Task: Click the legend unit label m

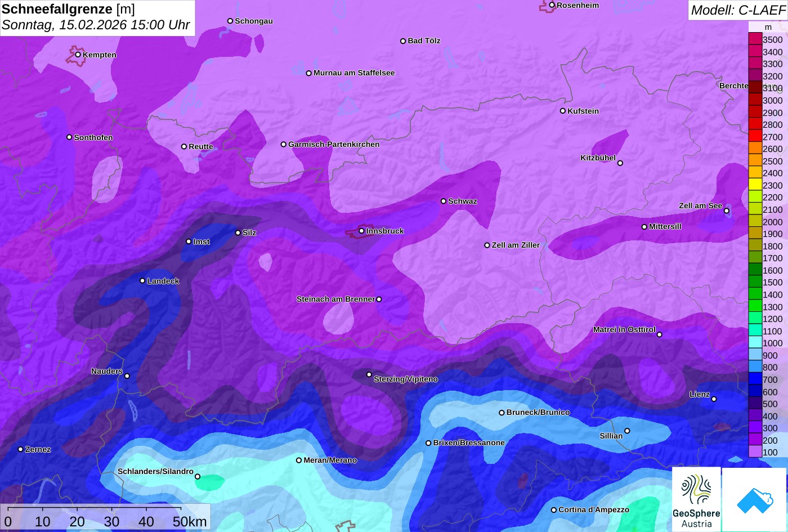Action: (x=768, y=27)
